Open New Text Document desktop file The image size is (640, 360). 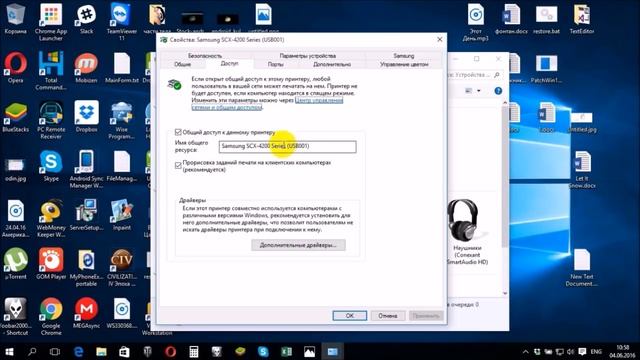(x=582, y=267)
